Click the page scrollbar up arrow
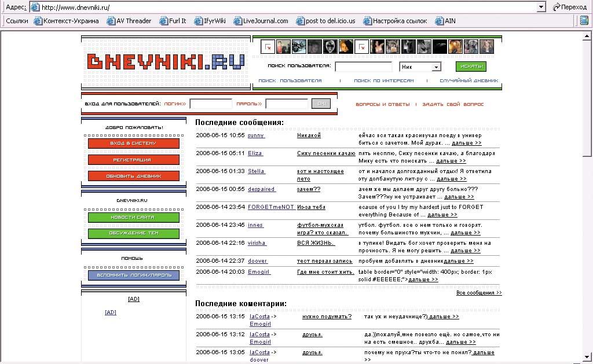This screenshot has height=364, width=593. [587, 36]
